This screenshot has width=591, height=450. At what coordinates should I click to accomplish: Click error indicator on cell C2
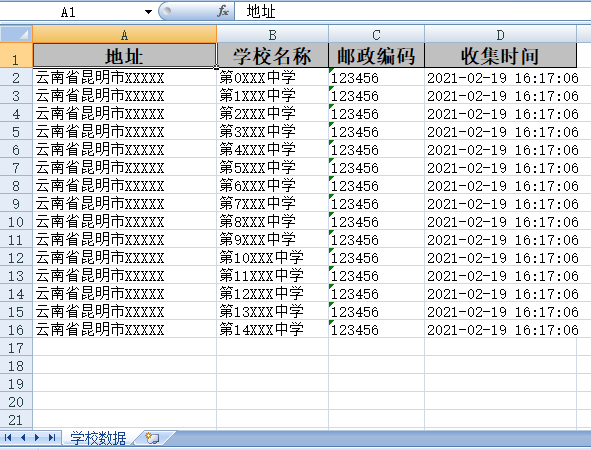pyautogui.click(x=331, y=70)
